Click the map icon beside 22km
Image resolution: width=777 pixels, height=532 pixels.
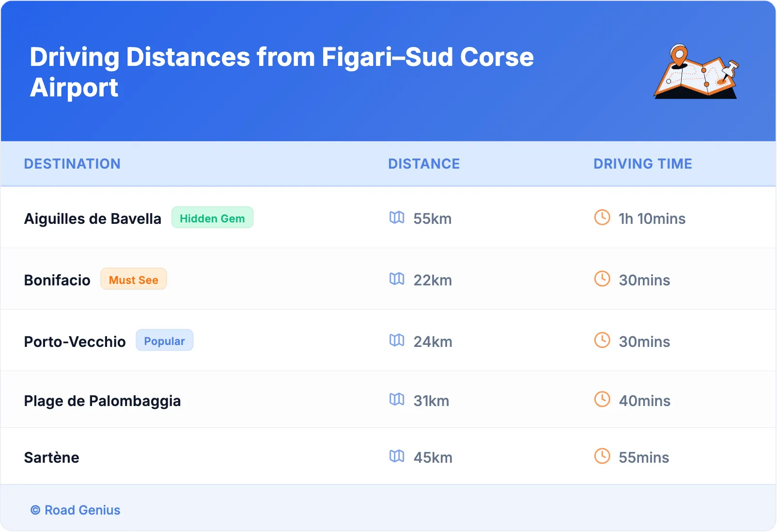[x=397, y=279]
